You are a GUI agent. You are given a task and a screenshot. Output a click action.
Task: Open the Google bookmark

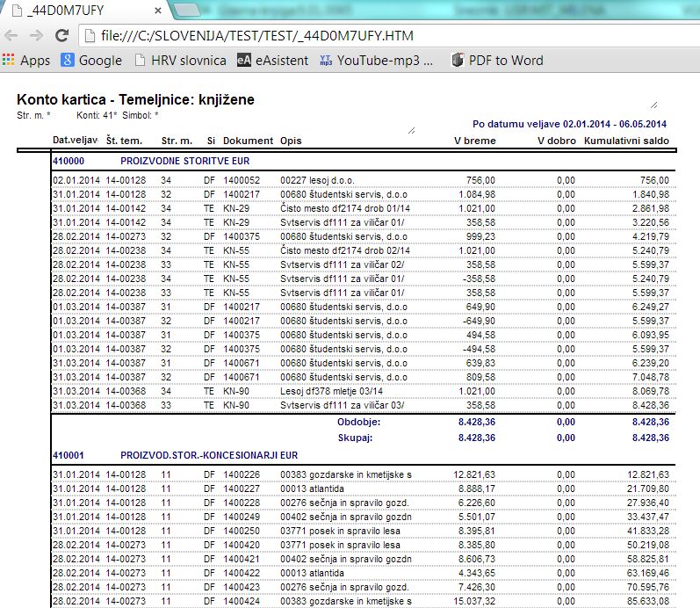pyautogui.click(x=91, y=61)
